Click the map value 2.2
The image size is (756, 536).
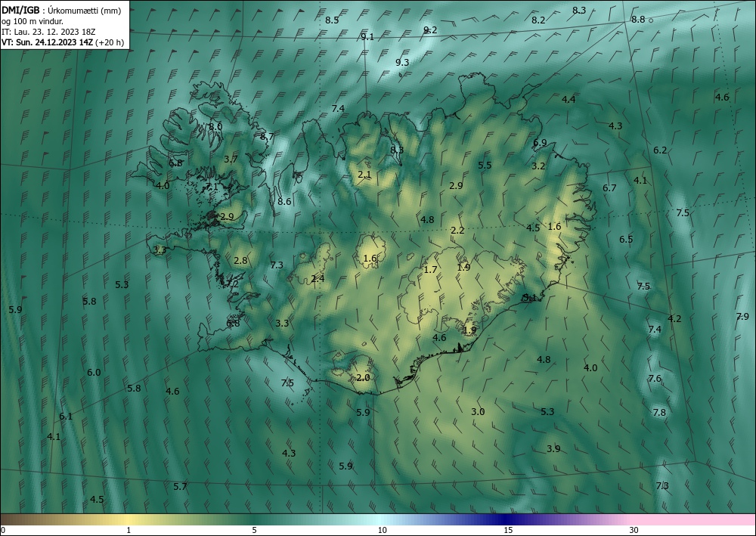(457, 231)
